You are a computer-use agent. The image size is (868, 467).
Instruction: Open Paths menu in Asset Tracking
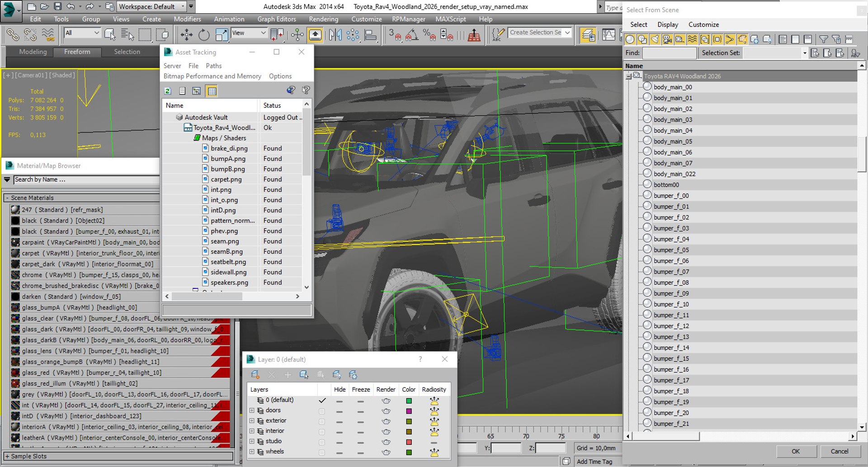click(214, 66)
